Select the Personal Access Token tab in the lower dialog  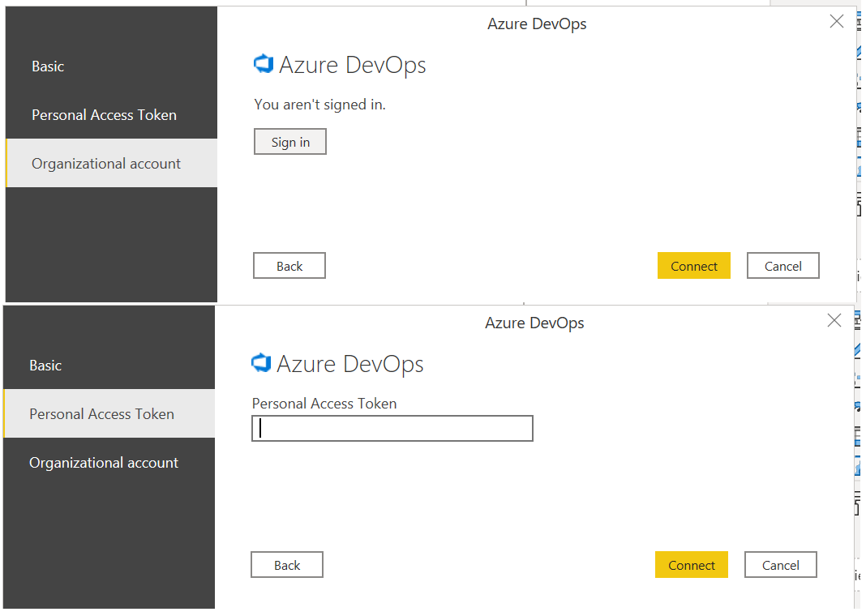click(x=101, y=413)
